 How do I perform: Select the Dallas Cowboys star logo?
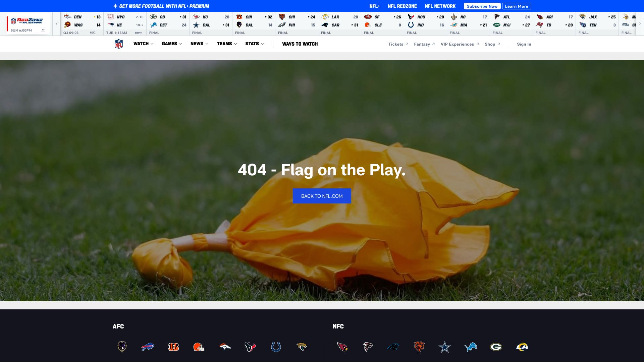[444, 347]
